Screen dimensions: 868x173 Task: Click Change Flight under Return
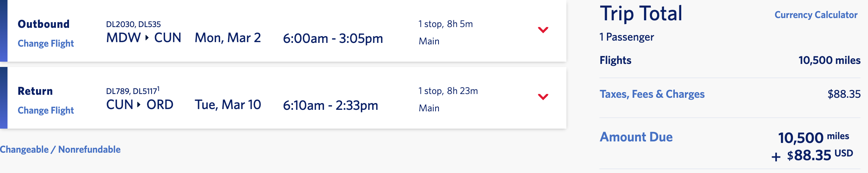[x=46, y=111]
